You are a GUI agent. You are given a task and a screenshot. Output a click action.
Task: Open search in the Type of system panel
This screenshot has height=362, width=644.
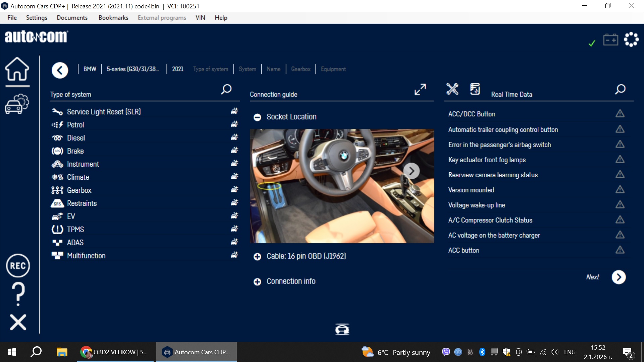(226, 89)
